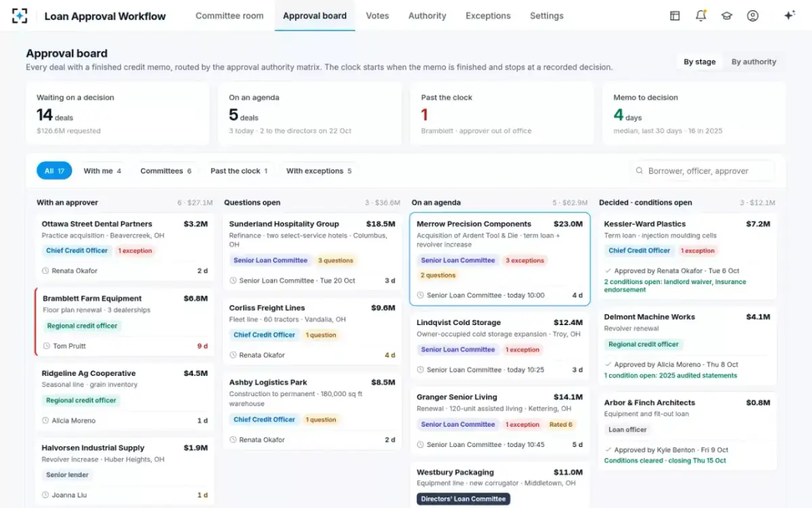Open notifications bell icon
Viewport: 812px width, 508px height.
click(701, 16)
